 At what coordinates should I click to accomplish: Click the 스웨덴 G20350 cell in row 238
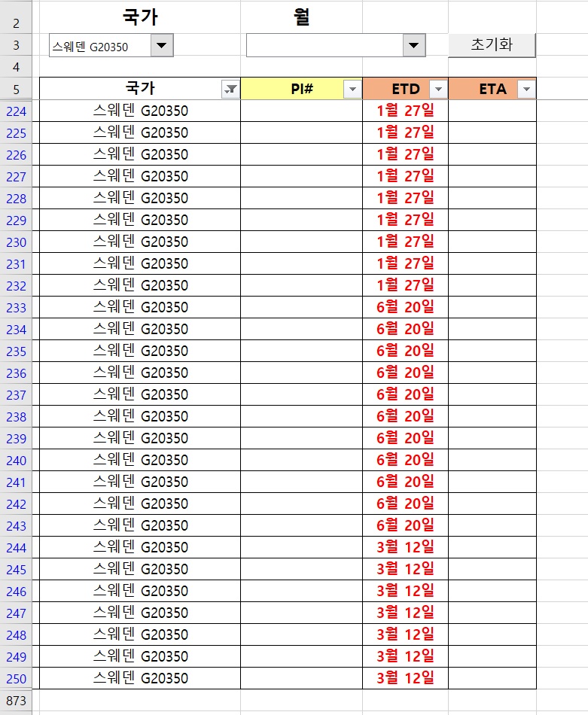(140, 416)
